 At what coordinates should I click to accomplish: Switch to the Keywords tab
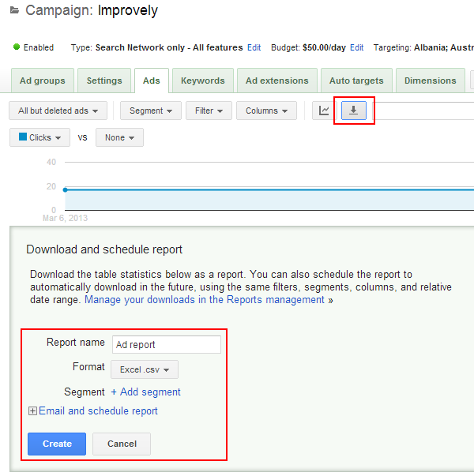point(203,81)
